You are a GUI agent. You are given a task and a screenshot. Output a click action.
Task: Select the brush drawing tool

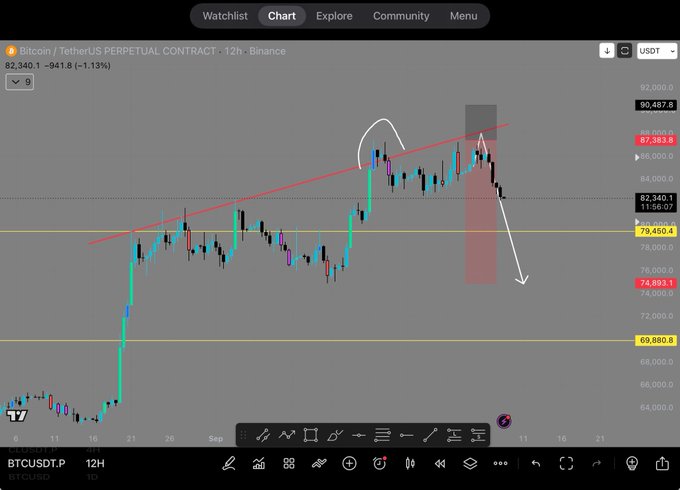pyautogui.click(x=335, y=435)
